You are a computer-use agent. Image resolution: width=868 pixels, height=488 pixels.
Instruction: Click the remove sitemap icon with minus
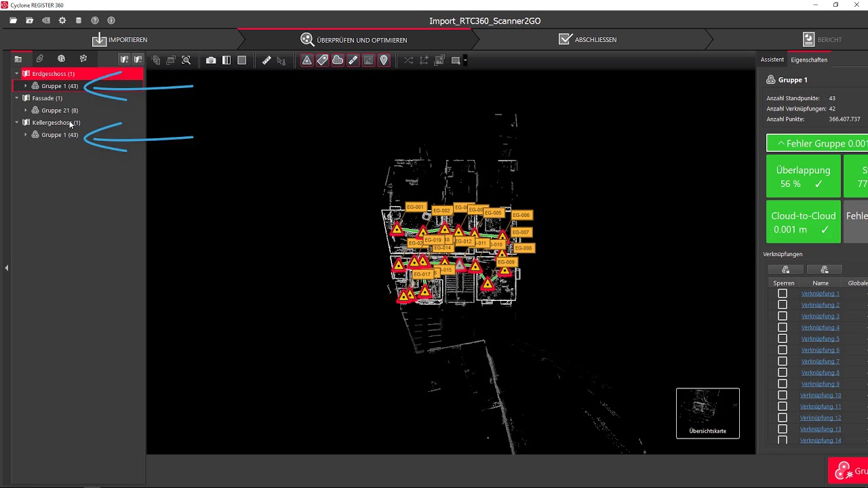tap(138, 60)
